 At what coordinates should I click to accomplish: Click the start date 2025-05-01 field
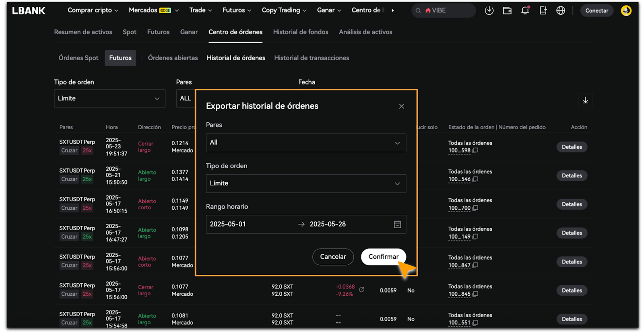coord(242,225)
